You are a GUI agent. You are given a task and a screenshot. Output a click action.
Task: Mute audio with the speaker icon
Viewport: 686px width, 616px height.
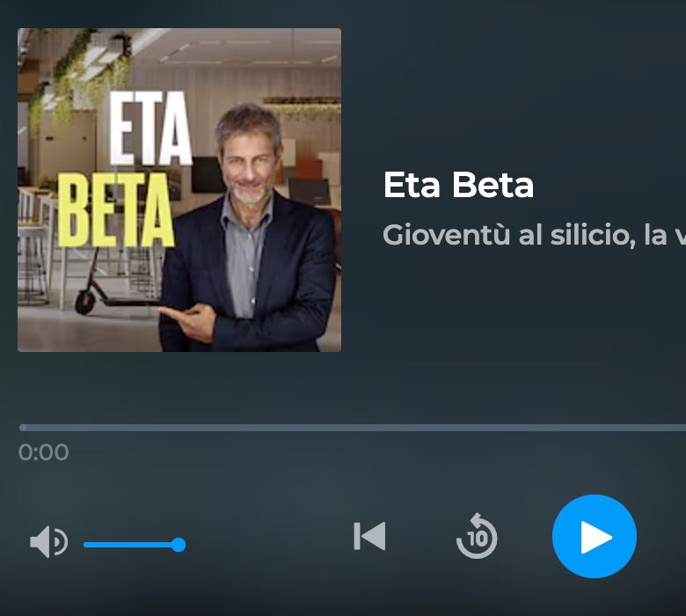(x=48, y=541)
